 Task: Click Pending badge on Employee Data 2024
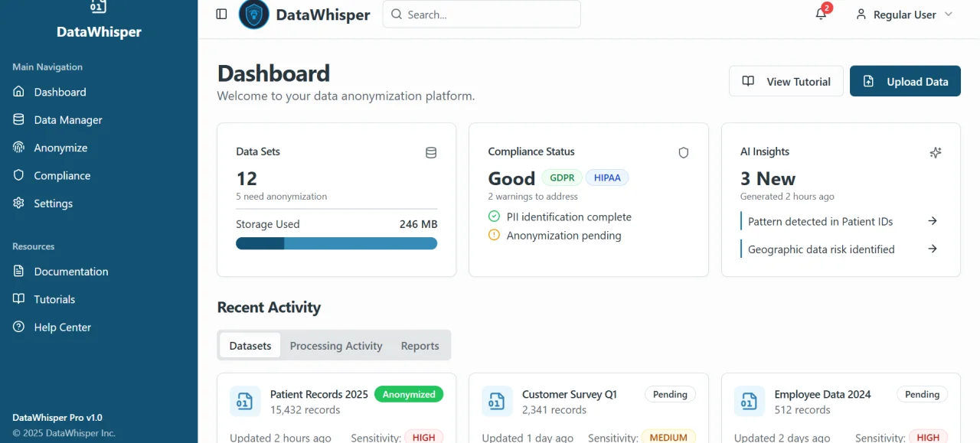[922, 395]
